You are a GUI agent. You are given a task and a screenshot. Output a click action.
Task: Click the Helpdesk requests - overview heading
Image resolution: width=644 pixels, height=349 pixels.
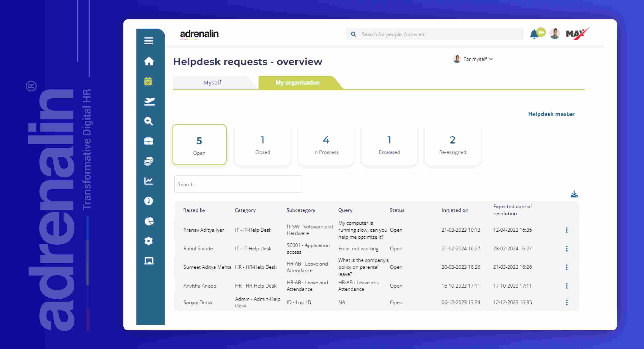pyautogui.click(x=248, y=61)
